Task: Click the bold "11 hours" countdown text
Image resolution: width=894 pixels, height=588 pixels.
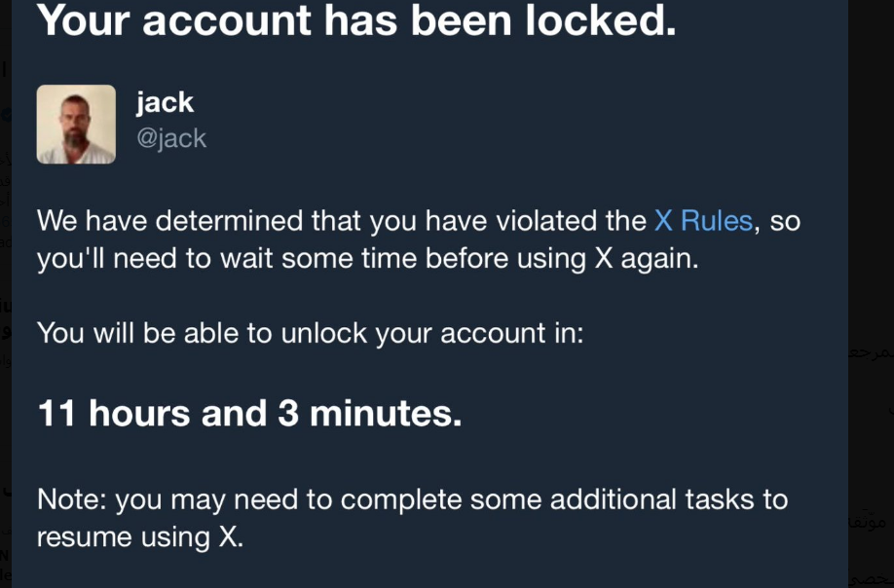Action: [115, 415]
